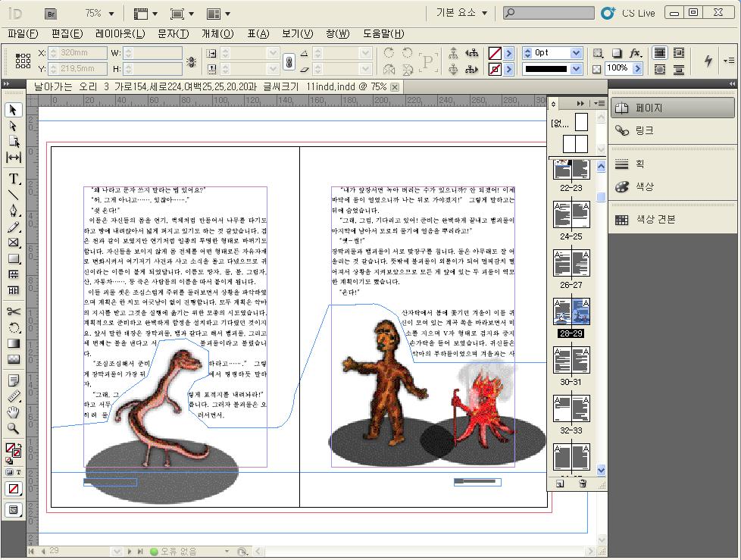The width and height of the screenshot is (741, 560).
Task: Click the drop shadow icon
Action: pyautogui.click(x=617, y=53)
